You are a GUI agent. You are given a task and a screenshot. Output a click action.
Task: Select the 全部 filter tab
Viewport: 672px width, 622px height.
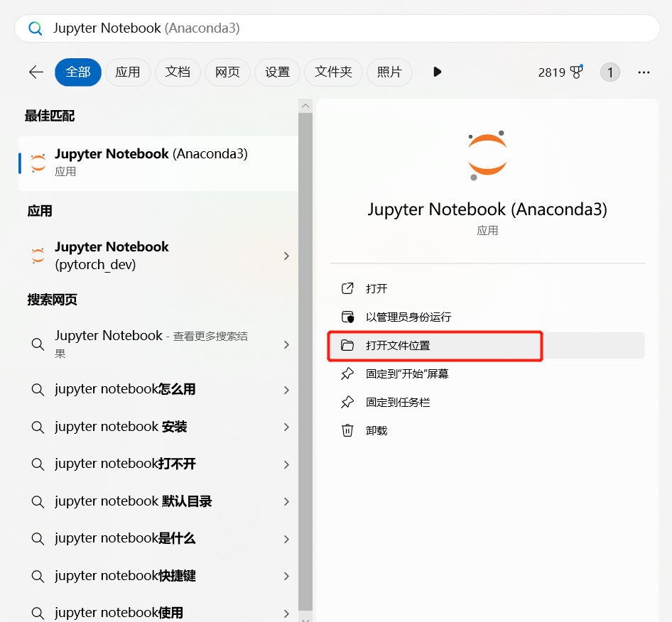(78, 72)
